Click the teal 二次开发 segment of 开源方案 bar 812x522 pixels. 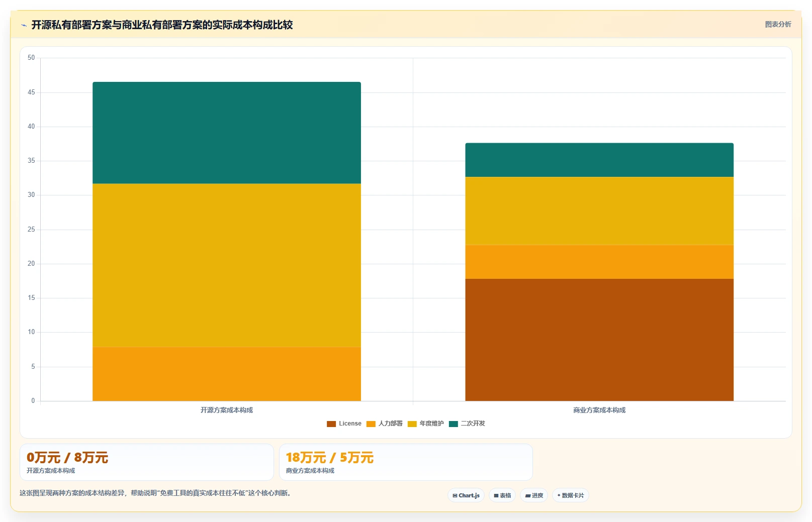(x=227, y=133)
